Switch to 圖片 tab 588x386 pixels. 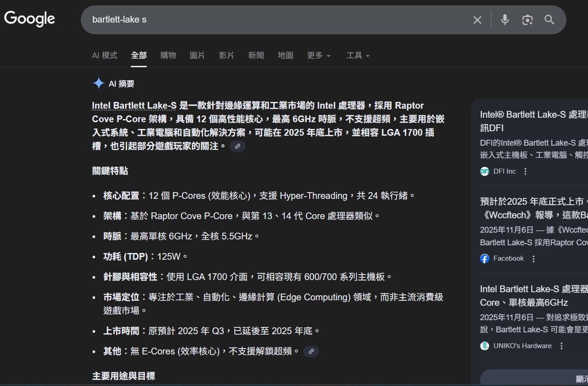tap(197, 55)
